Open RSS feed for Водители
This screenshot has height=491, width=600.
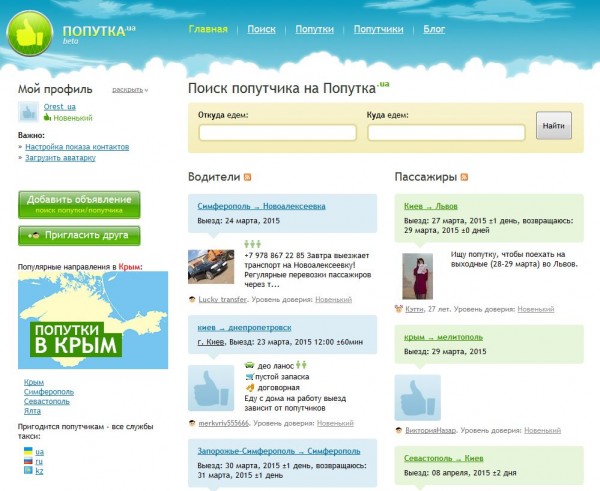tap(248, 177)
